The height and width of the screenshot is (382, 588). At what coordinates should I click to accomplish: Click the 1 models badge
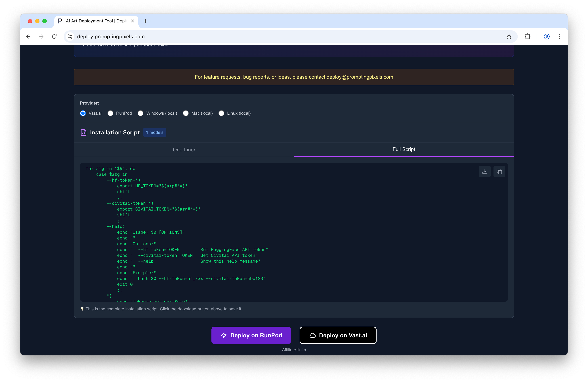click(155, 133)
